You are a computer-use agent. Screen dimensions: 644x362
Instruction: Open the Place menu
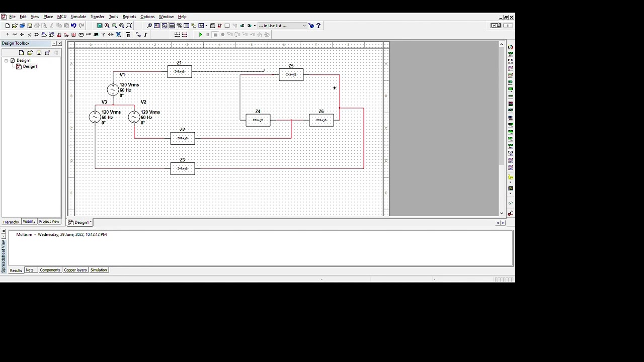[48, 17]
